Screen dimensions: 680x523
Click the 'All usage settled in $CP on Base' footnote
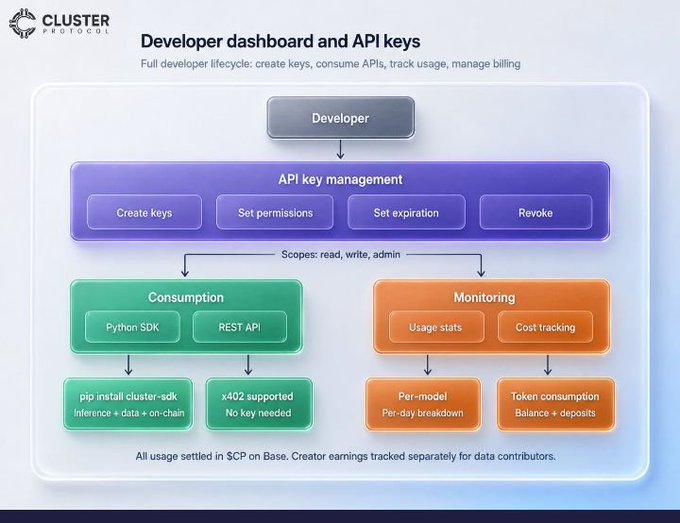tap(346, 456)
